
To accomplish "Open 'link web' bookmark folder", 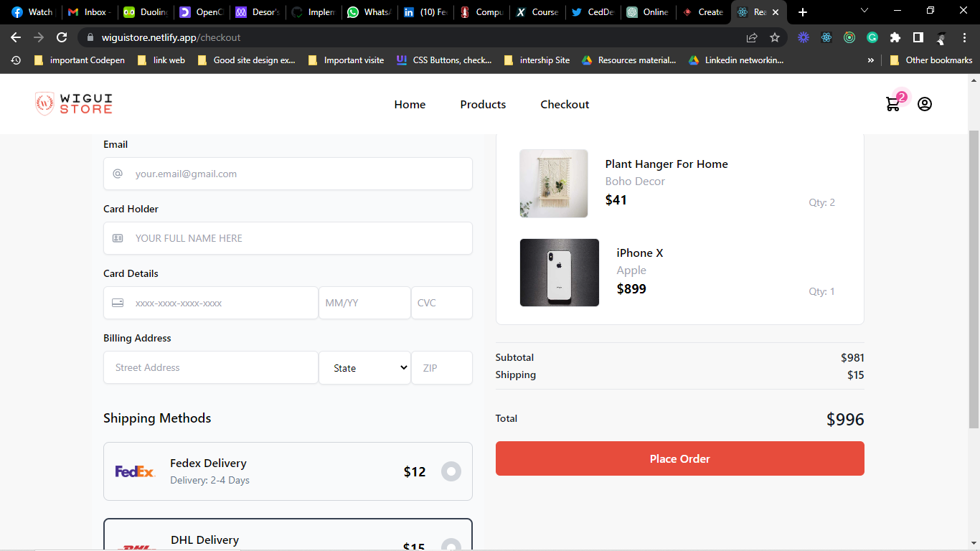I will [x=161, y=60].
